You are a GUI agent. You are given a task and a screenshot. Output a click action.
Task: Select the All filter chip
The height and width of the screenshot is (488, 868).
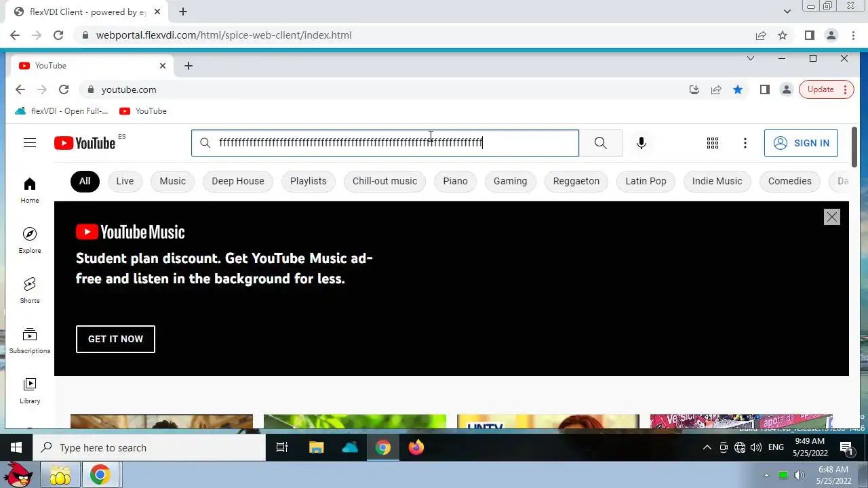[85, 181]
